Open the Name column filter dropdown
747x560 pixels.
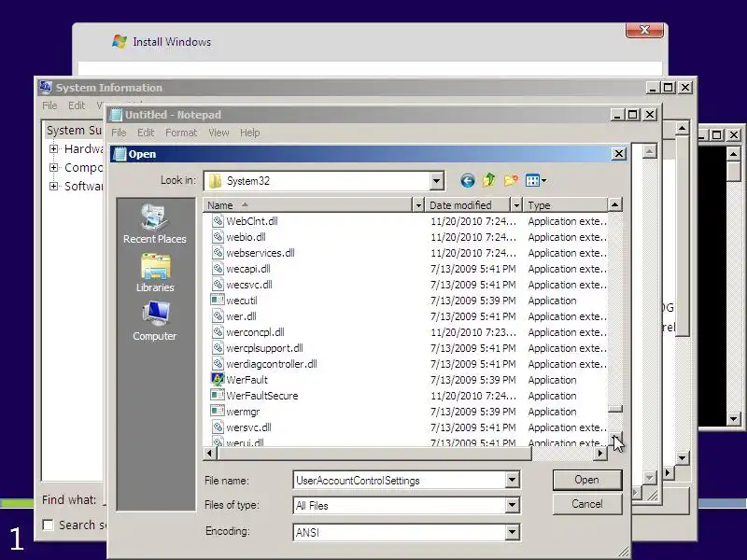[x=418, y=205]
